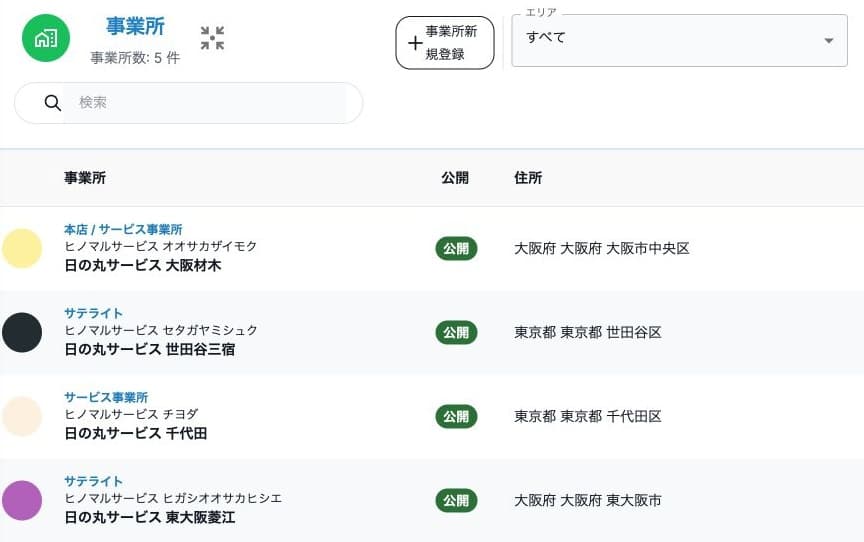The width and height of the screenshot is (864, 542).
Task: Click the 本店 / サービス事業所 label
Action: (123, 229)
